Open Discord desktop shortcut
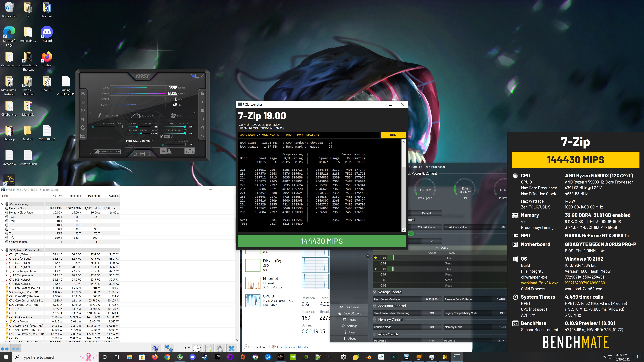The image size is (644, 362). pyautogui.click(x=47, y=34)
